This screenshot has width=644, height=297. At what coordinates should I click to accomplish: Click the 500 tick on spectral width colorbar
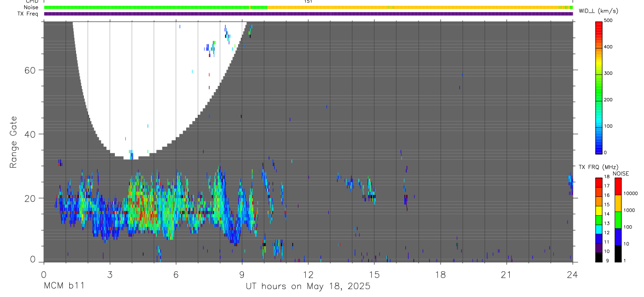[608, 20]
